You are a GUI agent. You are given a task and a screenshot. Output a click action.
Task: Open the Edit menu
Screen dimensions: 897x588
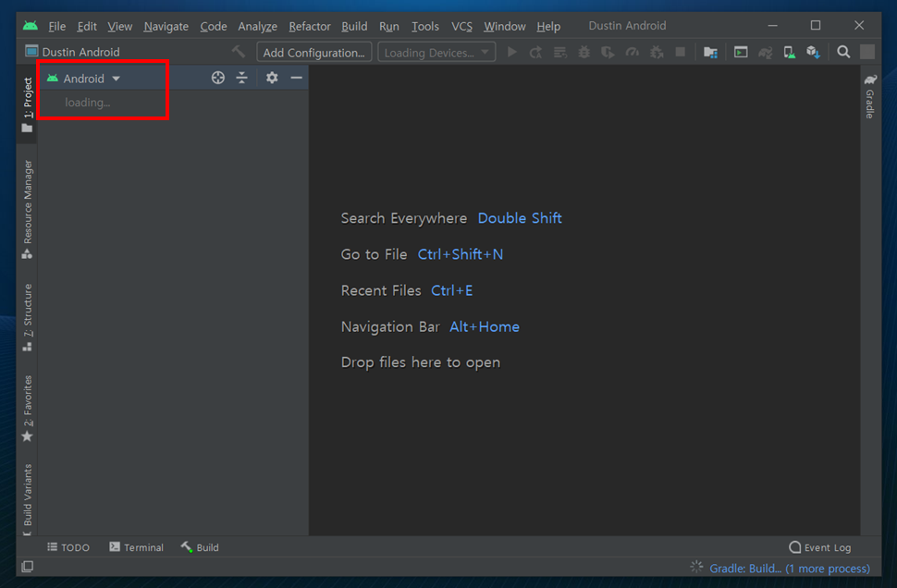87,26
